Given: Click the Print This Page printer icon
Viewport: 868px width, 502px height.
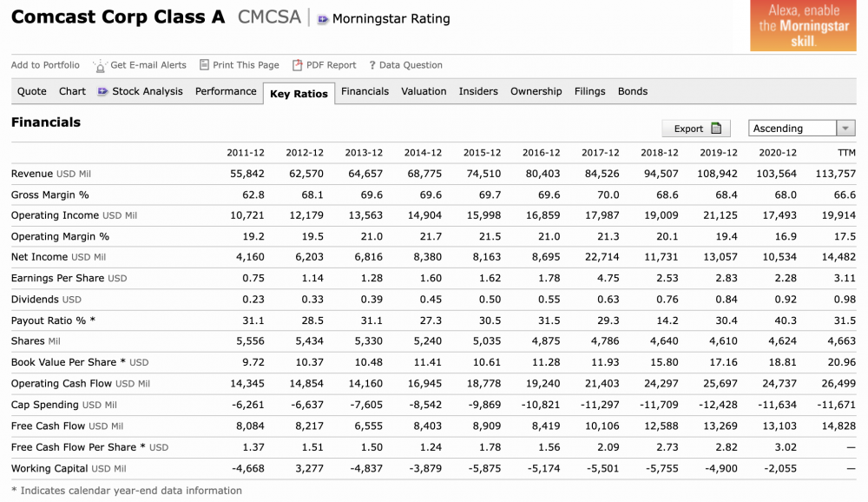Looking at the screenshot, I should coord(204,65).
